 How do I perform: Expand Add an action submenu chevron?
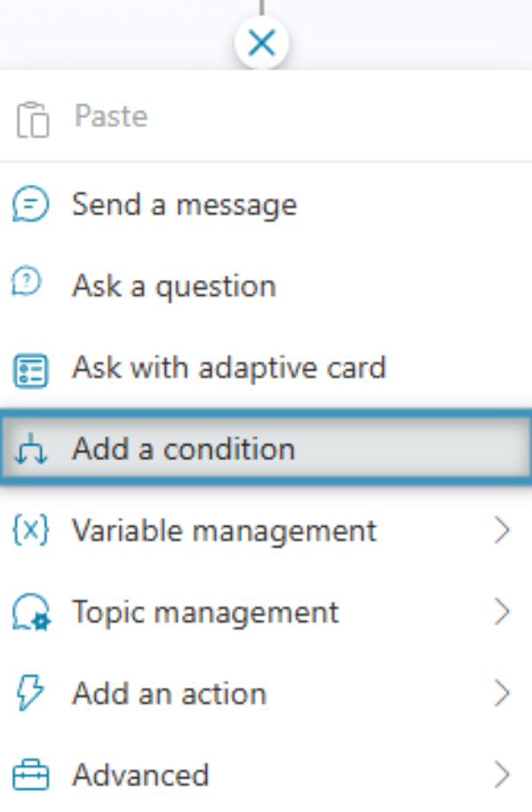pyautogui.click(x=502, y=694)
